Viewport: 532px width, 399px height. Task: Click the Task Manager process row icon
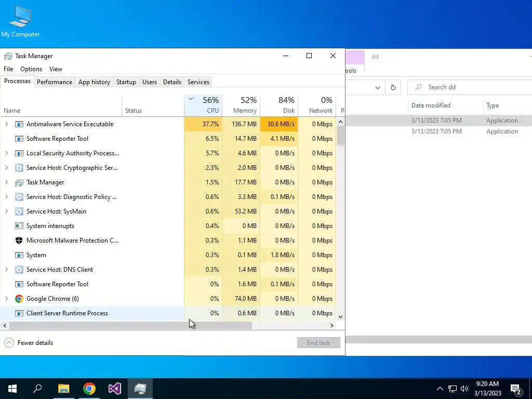click(19, 182)
